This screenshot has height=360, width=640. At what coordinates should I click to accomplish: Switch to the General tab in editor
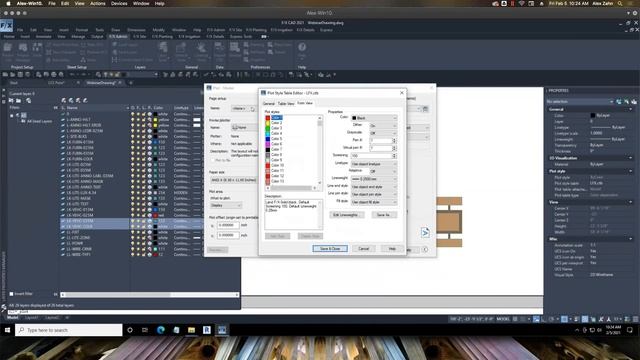[x=269, y=103]
